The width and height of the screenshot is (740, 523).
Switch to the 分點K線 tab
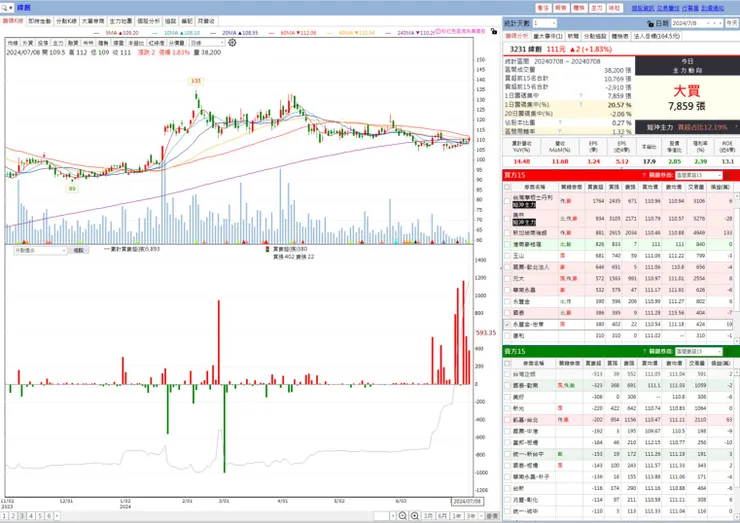(x=66, y=21)
